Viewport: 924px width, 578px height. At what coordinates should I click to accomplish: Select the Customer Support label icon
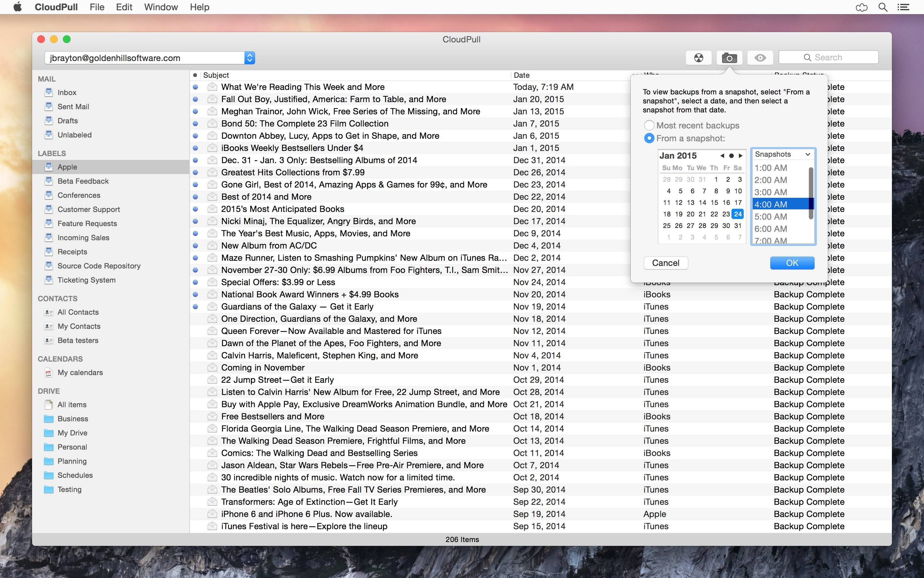tap(48, 209)
